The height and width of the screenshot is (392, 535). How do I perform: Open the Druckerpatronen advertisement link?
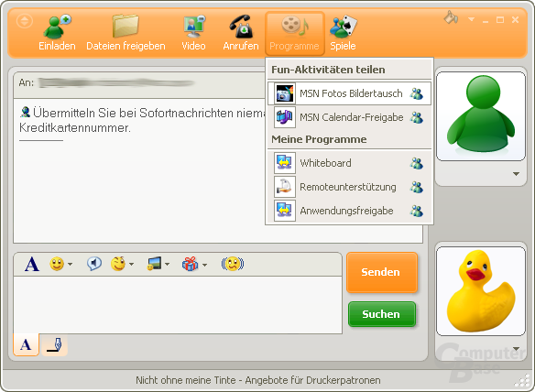pyautogui.click(x=258, y=380)
